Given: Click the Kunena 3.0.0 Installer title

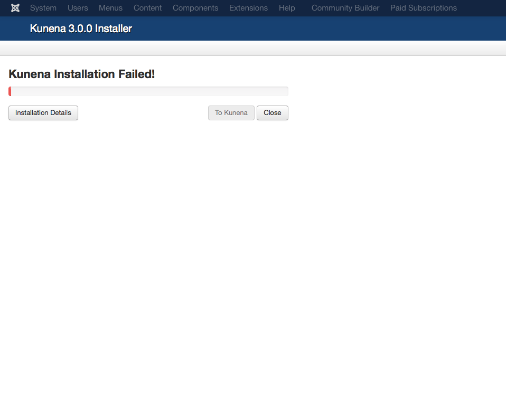Looking at the screenshot, I should pyautogui.click(x=81, y=28).
